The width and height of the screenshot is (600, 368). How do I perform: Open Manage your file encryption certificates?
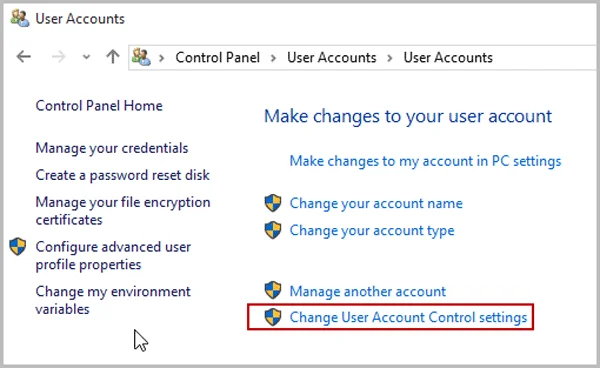123,211
